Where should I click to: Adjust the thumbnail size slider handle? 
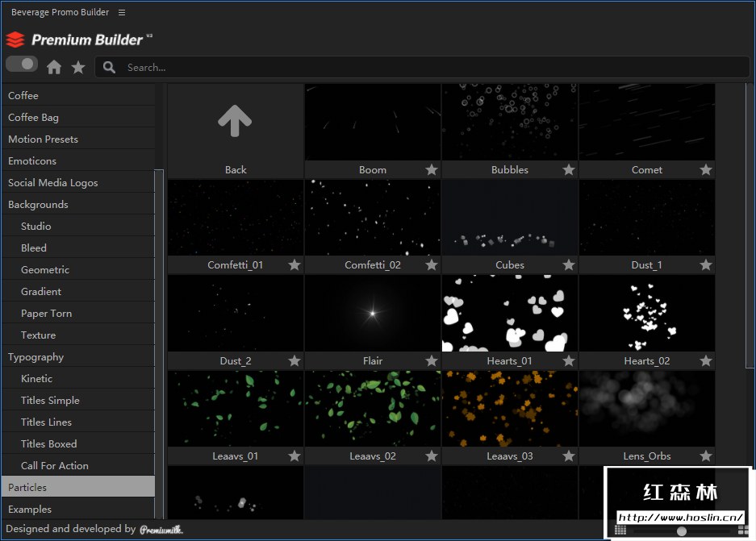pyautogui.click(x=681, y=531)
